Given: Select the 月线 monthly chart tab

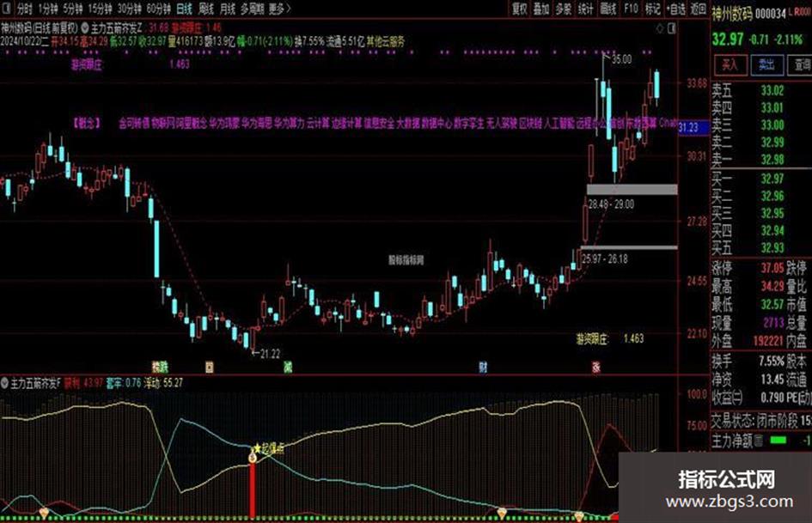Looking at the screenshot, I should [x=228, y=9].
